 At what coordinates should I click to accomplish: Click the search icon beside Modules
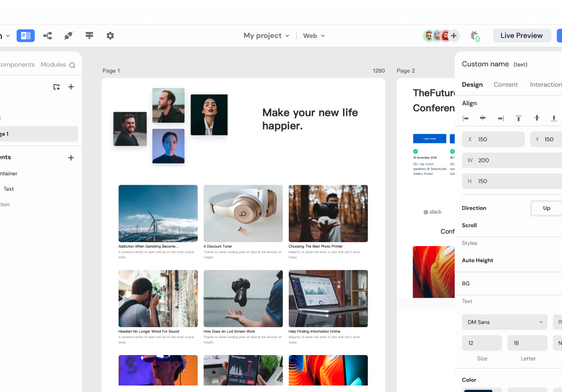tap(72, 65)
